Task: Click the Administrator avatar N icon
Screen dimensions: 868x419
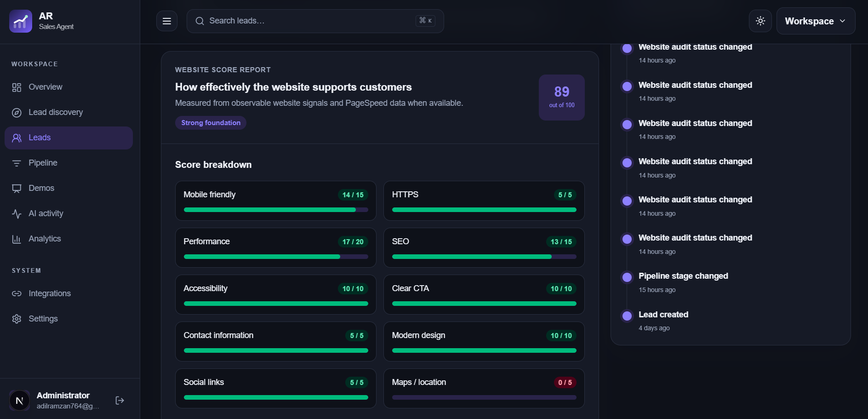Action: pos(19,401)
